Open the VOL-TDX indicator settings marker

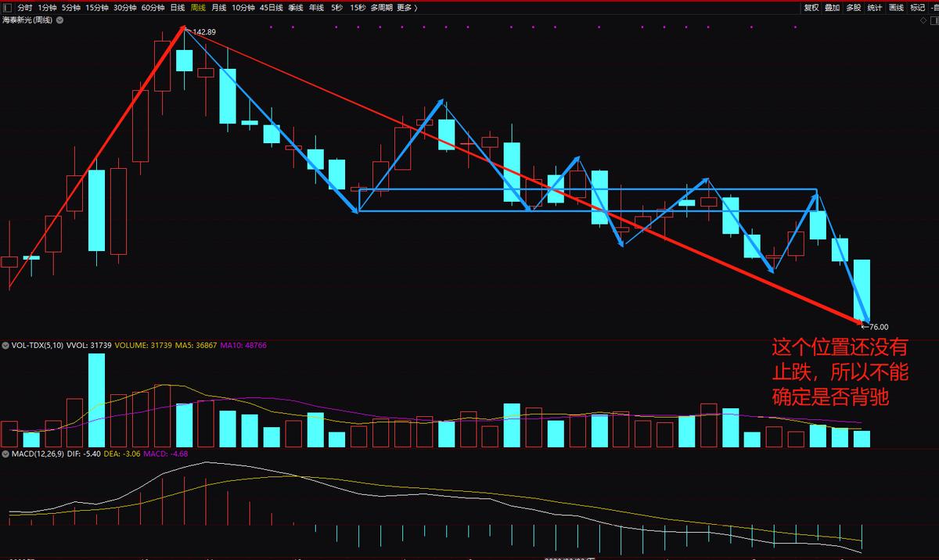point(5,344)
